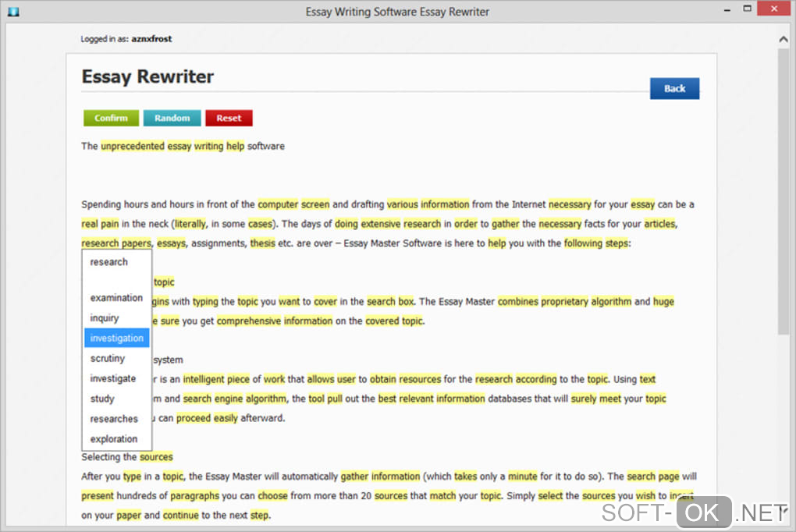Click highlighted word 'match'

[442, 495]
